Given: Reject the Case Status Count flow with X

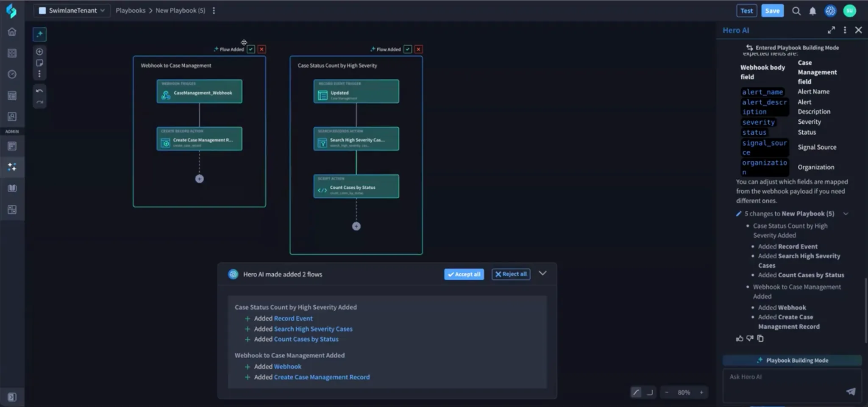Looking at the screenshot, I should (418, 49).
